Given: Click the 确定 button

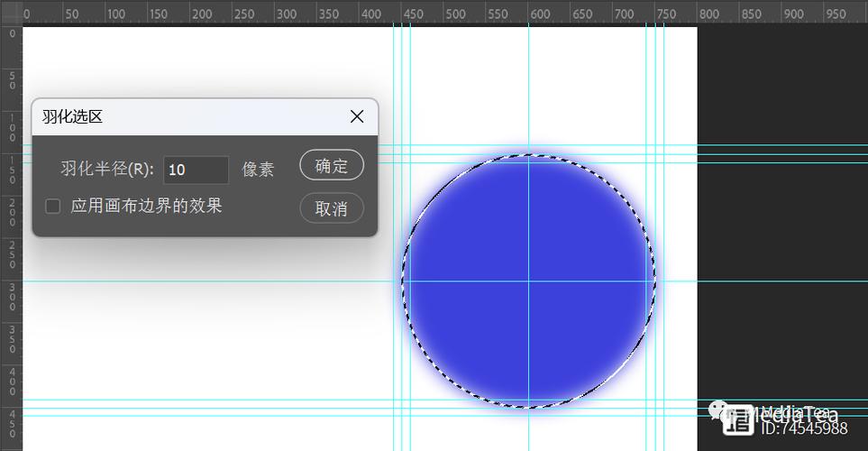Looking at the screenshot, I should point(331,166).
